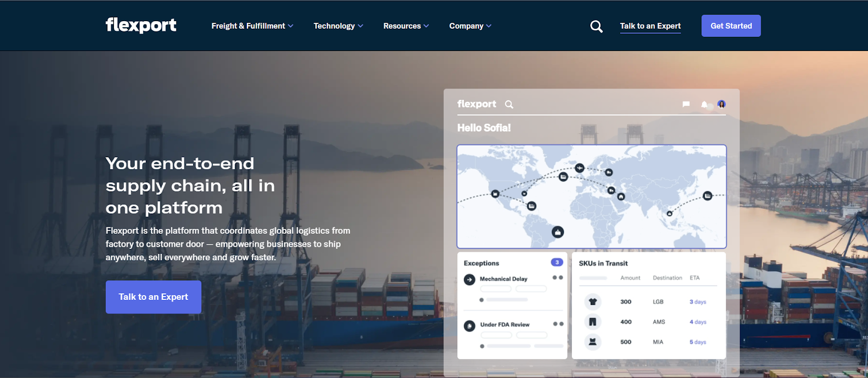This screenshot has width=868, height=378.
Task: Open the Resources dropdown menu
Action: coord(406,26)
